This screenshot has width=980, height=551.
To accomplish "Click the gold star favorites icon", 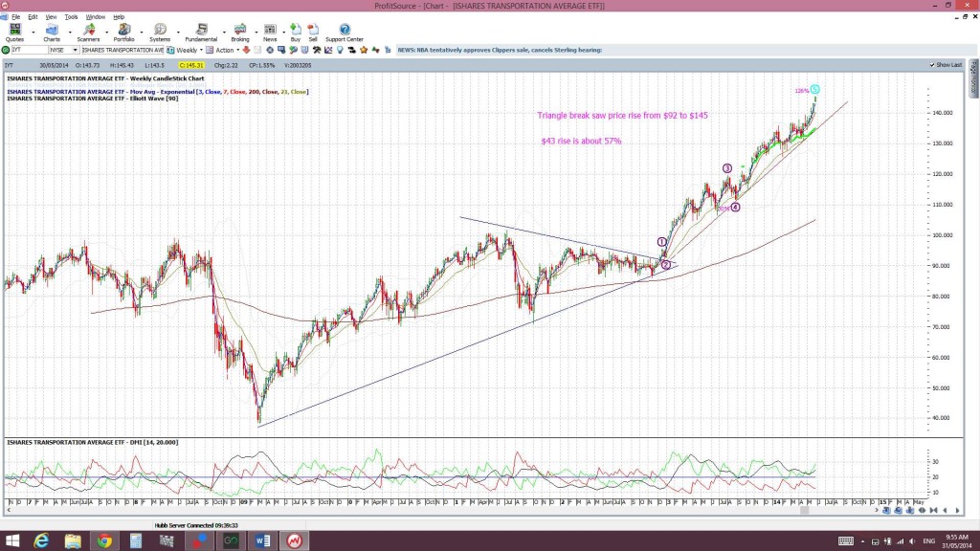I will (364, 50).
